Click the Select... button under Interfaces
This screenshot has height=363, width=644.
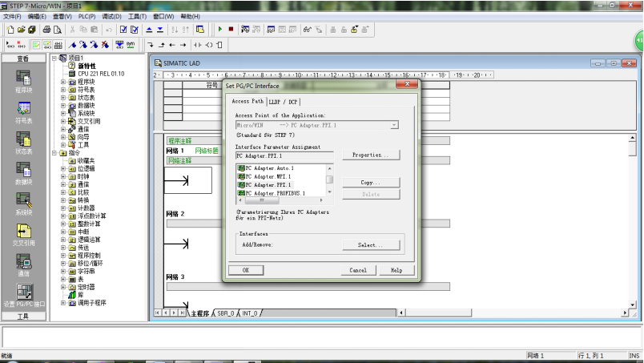tap(371, 245)
